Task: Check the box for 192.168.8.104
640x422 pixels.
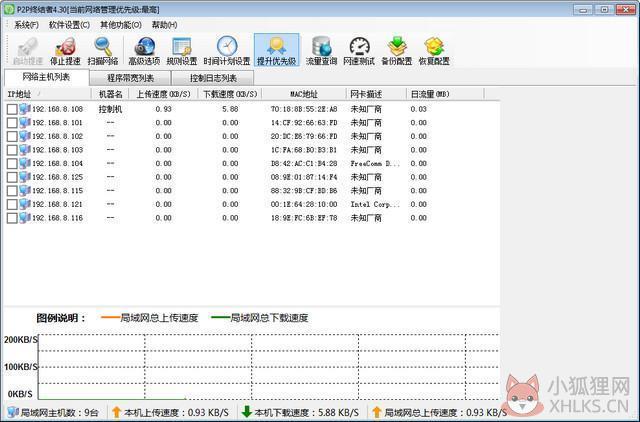Action: [12, 163]
